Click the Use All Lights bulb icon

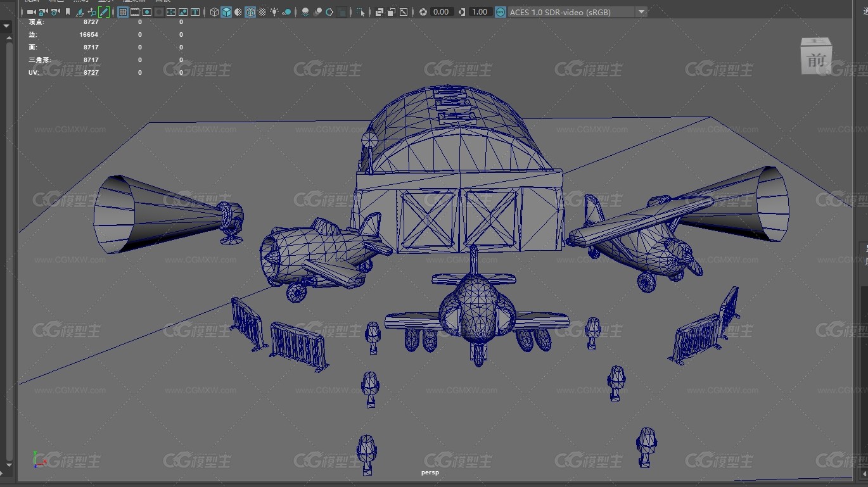(274, 12)
